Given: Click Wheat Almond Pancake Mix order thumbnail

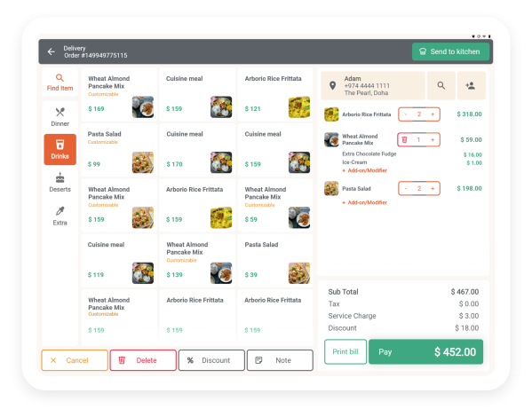Looking at the screenshot, I should point(331,139).
